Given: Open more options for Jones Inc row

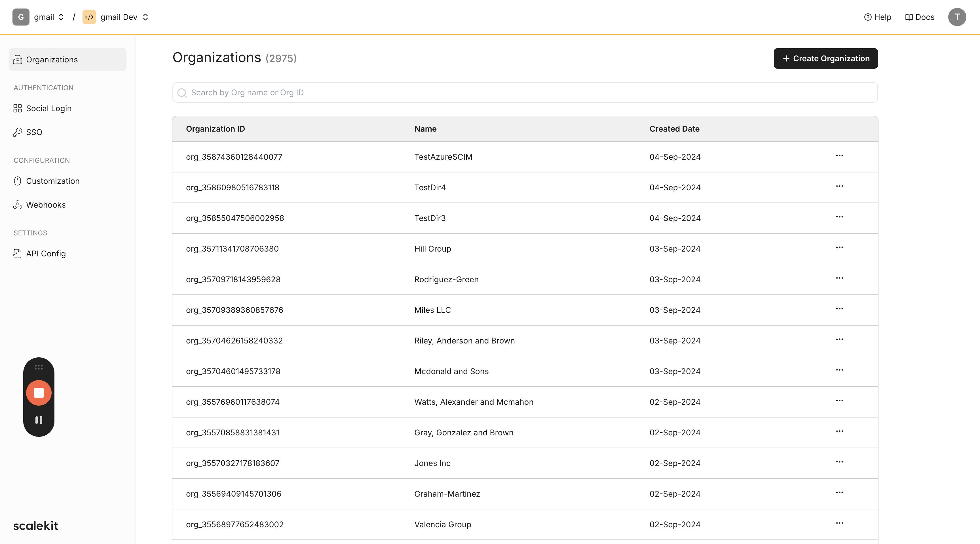Looking at the screenshot, I should (x=840, y=462).
